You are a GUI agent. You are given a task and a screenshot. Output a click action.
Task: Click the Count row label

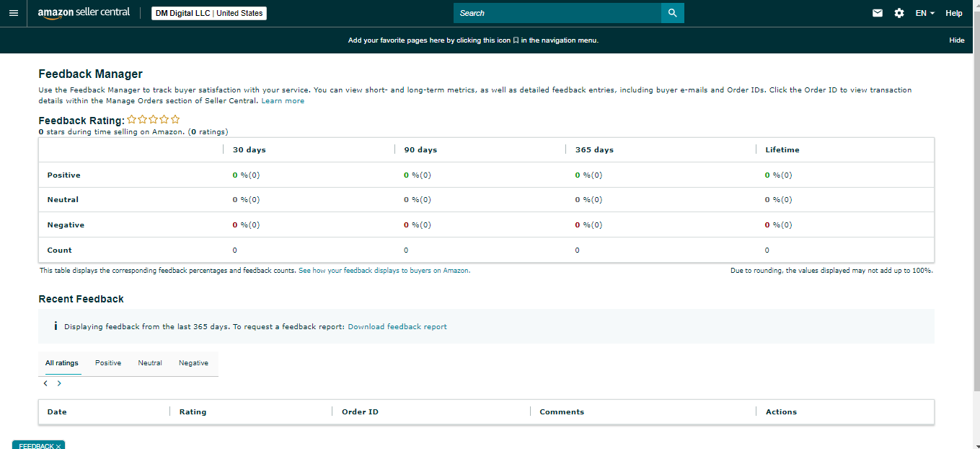pos(59,250)
